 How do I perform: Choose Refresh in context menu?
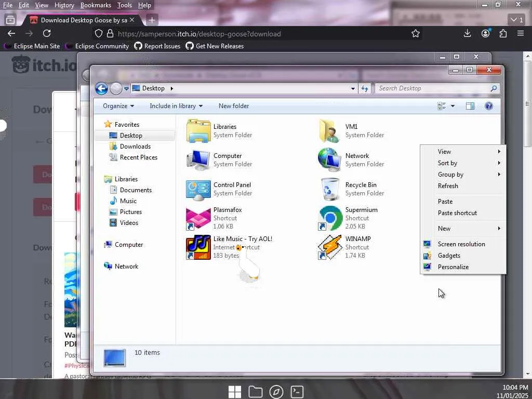click(463, 186)
